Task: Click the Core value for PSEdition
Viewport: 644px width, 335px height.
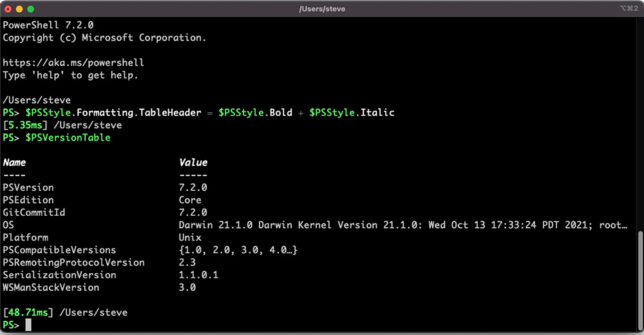Action: 190,200
